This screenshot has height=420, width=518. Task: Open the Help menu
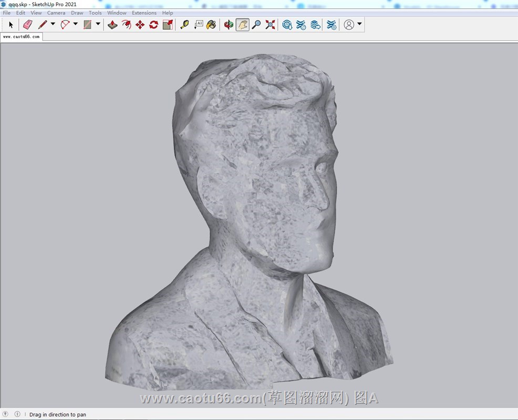(x=168, y=13)
